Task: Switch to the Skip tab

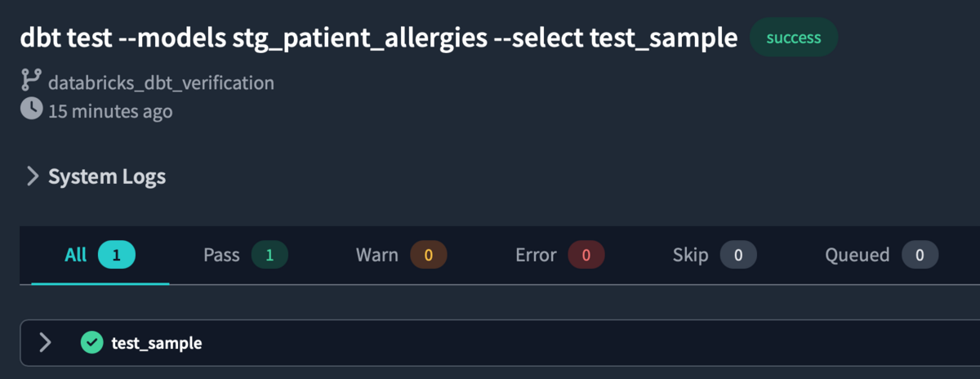Action: (x=715, y=256)
